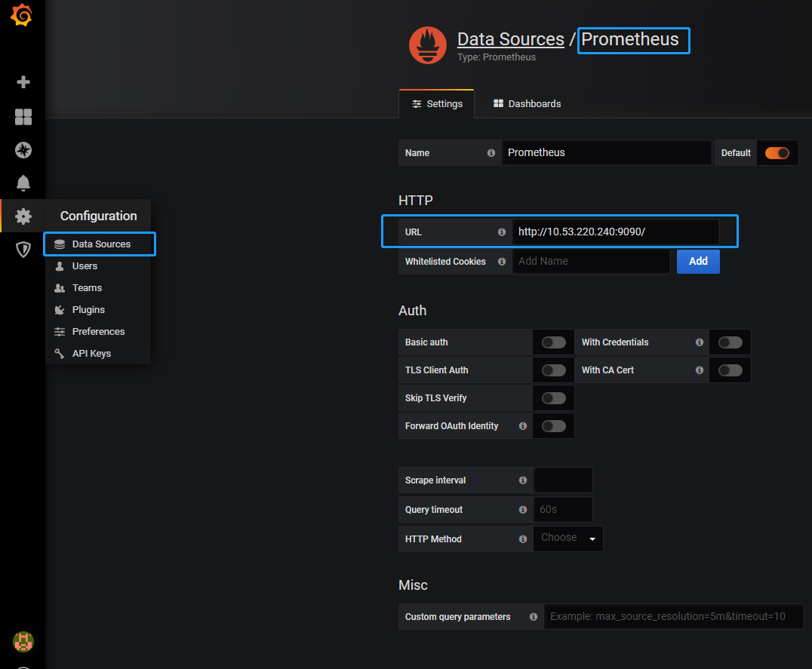This screenshot has height=669, width=812.
Task: Enable the With CA Cert toggle
Action: click(x=730, y=370)
